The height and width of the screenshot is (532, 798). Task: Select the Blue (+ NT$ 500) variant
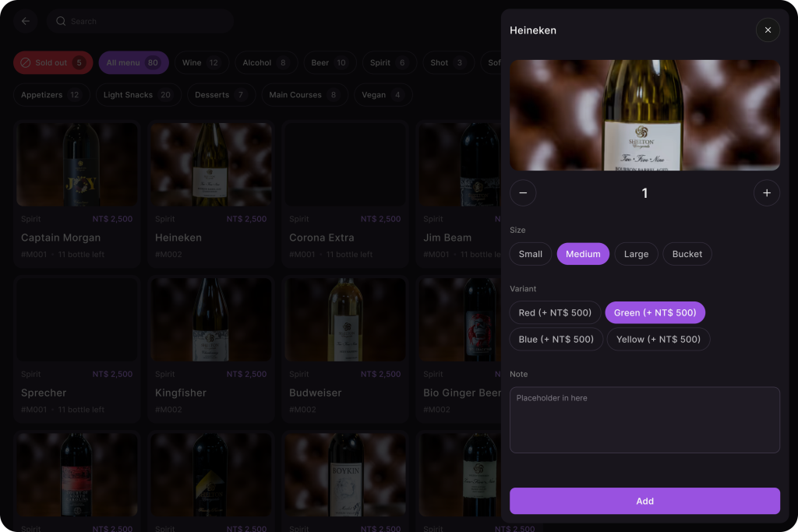coord(556,340)
